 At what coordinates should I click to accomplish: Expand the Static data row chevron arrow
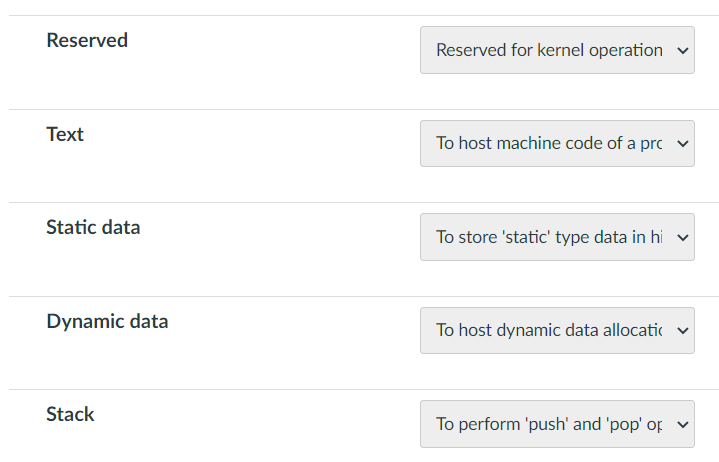683,237
